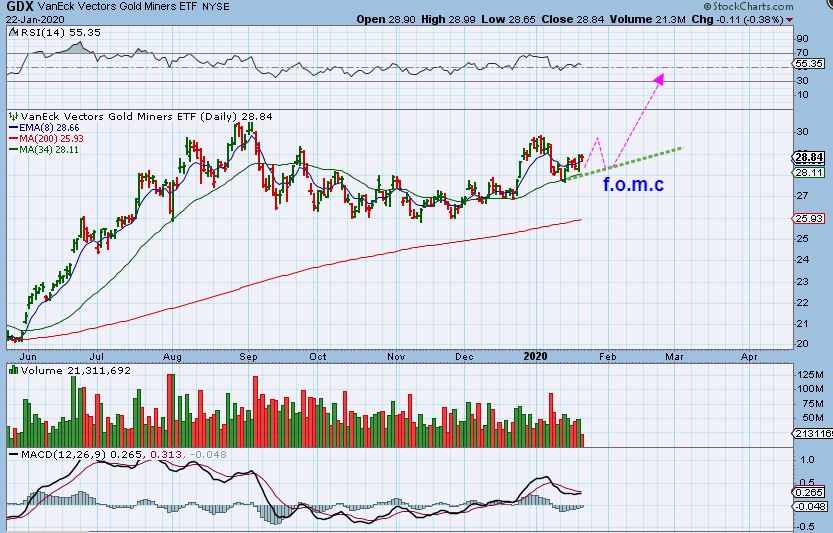833x533 pixels.
Task: Click the RSI panel mountain icon
Action: tap(13, 32)
